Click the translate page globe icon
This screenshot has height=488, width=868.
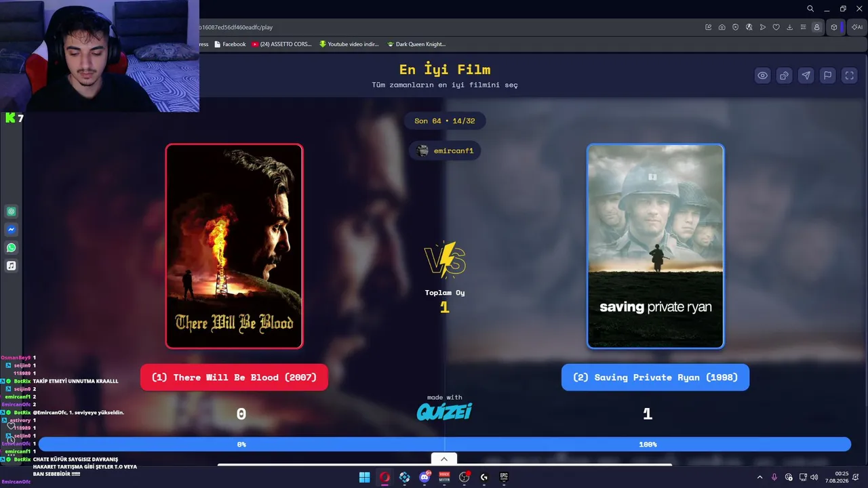pyautogui.click(x=749, y=27)
